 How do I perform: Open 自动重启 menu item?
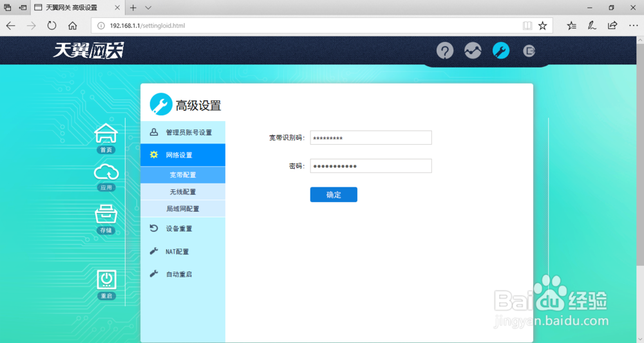point(183,274)
